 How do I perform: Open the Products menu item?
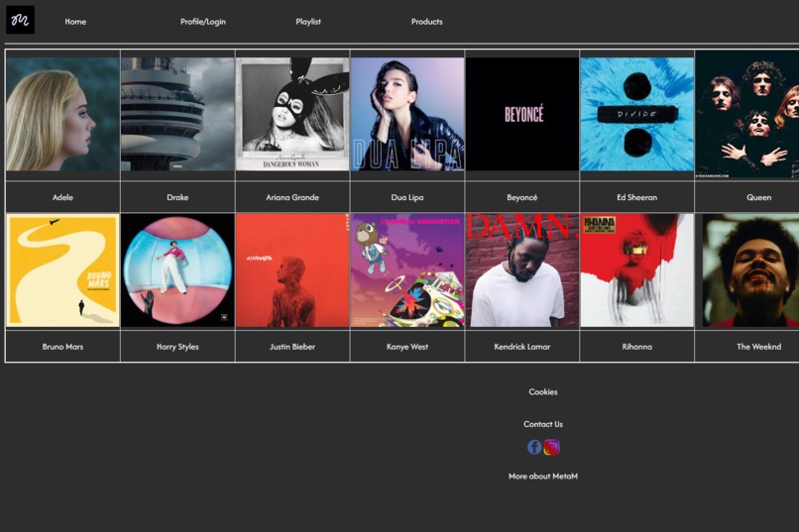click(x=427, y=22)
